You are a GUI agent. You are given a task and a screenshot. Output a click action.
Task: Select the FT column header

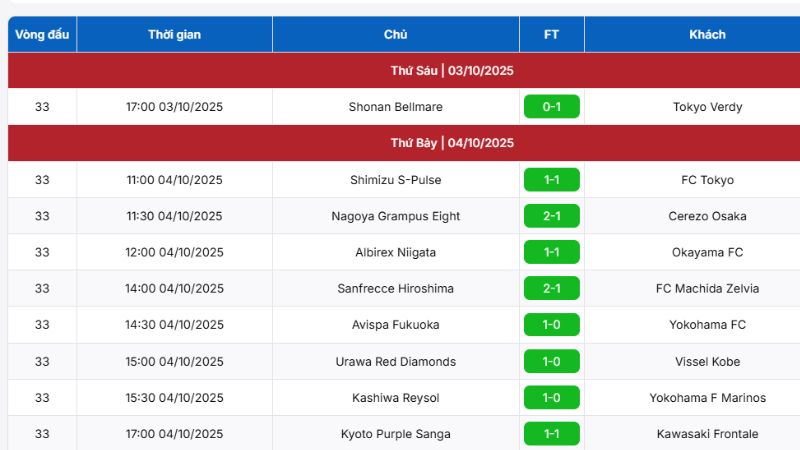pos(551,34)
